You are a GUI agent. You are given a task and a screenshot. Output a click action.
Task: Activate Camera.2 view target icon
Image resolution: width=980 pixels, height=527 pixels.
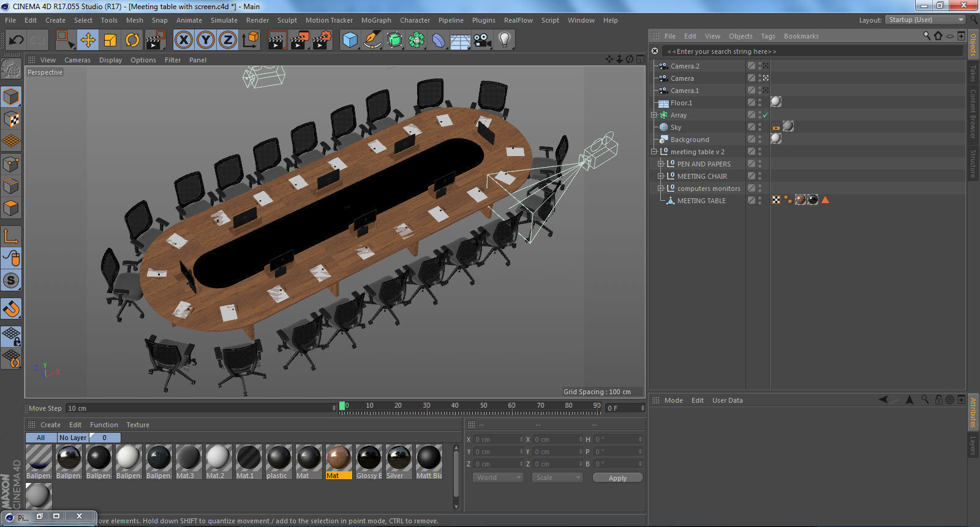tap(766, 65)
